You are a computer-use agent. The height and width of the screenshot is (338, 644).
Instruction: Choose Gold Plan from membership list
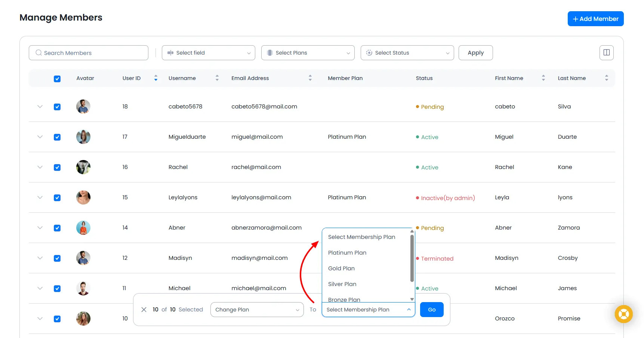pos(341,268)
